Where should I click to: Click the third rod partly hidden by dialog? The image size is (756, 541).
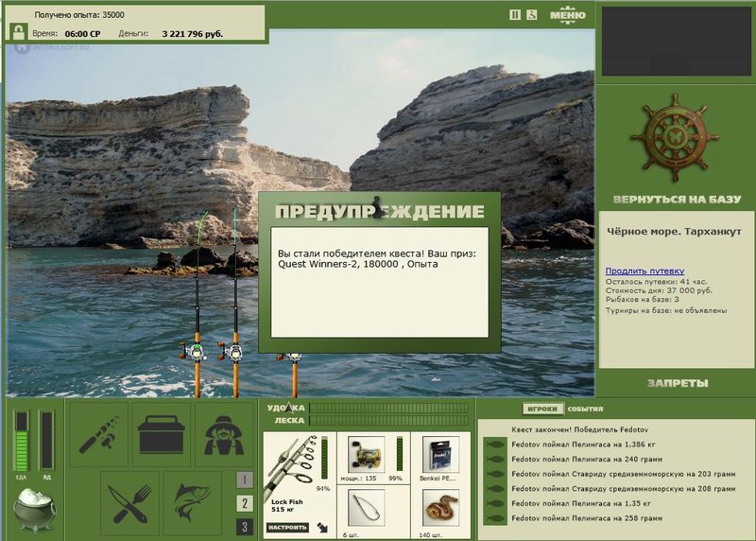[294, 375]
